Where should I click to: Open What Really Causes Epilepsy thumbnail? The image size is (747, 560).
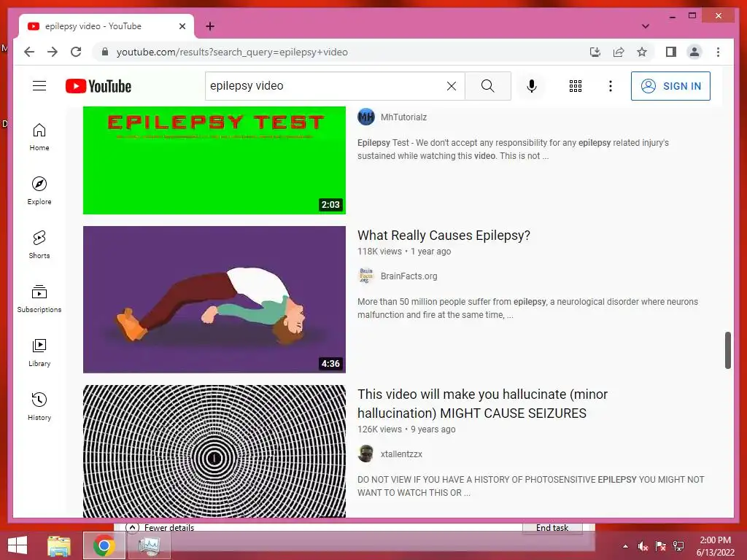point(214,300)
